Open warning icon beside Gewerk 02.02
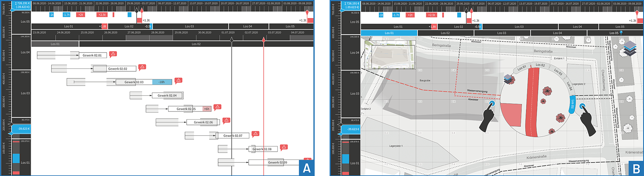This screenshot has width=644, height=176. point(142,67)
